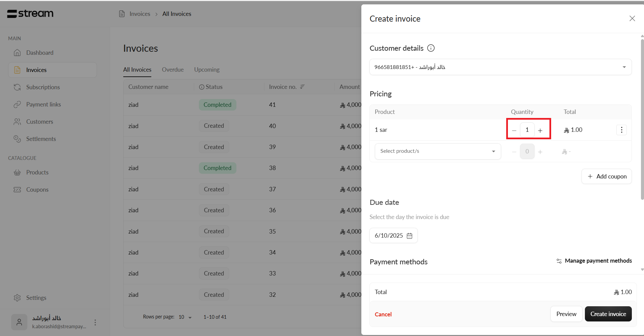
Task: Click the 'Add coupon' button
Action: 606,176
